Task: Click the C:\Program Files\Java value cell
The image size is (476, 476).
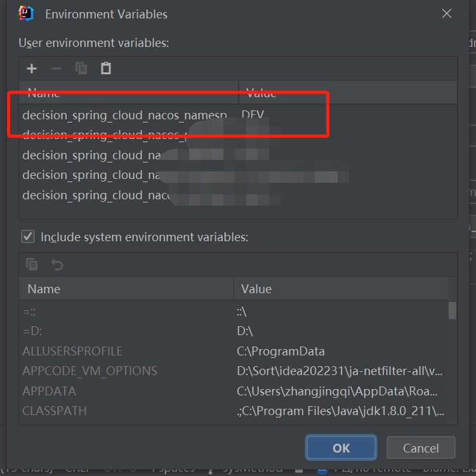Action: [x=341, y=411]
